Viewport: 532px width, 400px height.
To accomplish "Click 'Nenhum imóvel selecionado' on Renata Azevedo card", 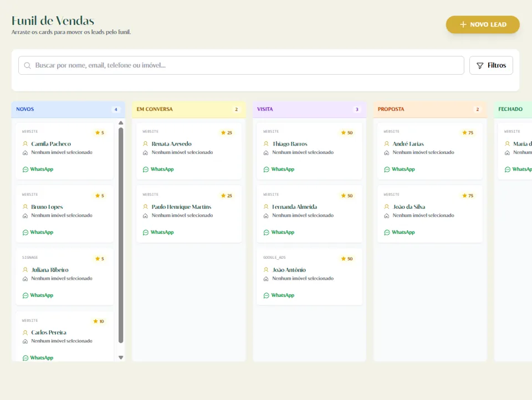I will coord(182,152).
